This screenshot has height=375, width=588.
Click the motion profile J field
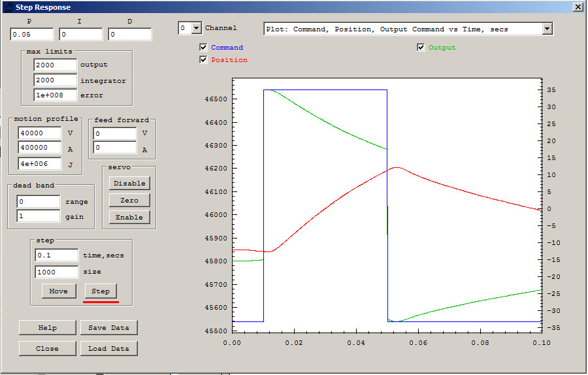click(x=39, y=163)
